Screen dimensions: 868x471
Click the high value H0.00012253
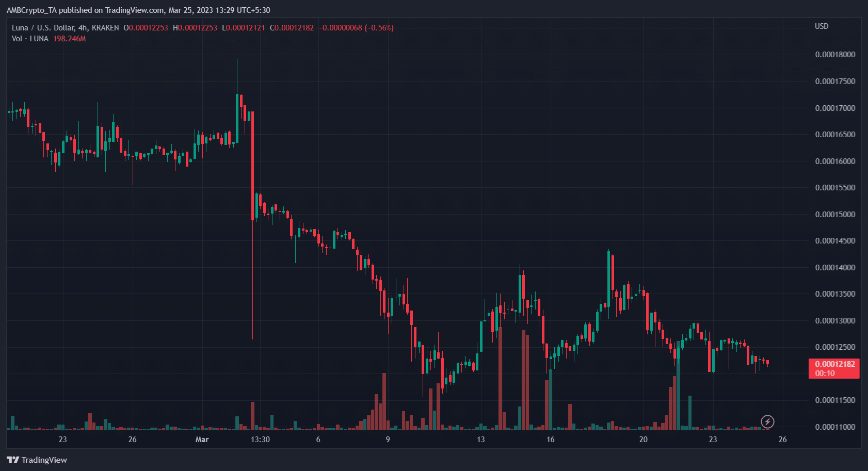195,28
